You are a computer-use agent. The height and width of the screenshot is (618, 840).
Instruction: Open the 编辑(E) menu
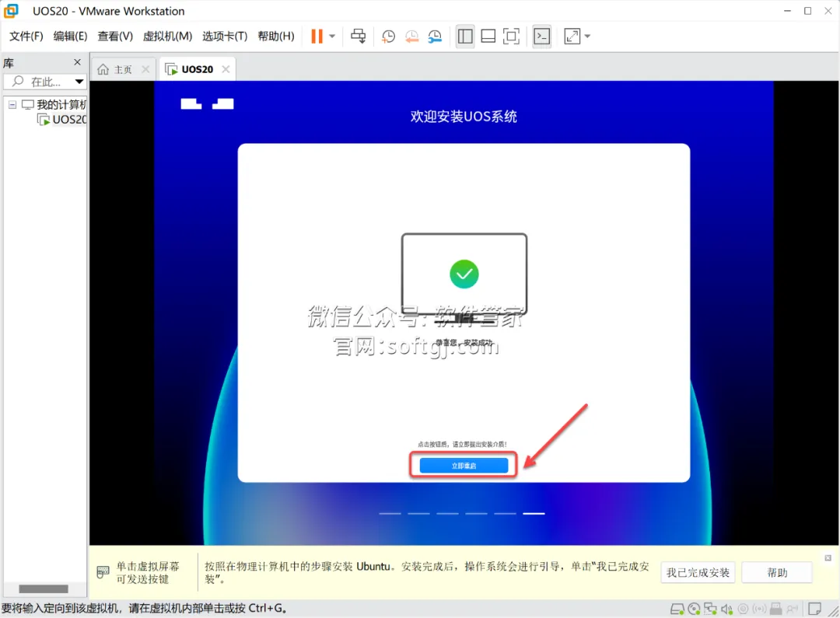pos(70,36)
